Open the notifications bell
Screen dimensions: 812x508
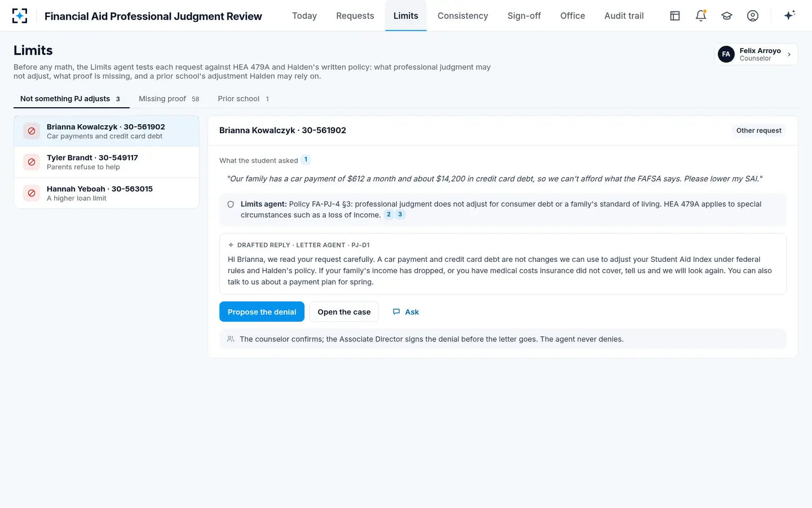point(701,16)
